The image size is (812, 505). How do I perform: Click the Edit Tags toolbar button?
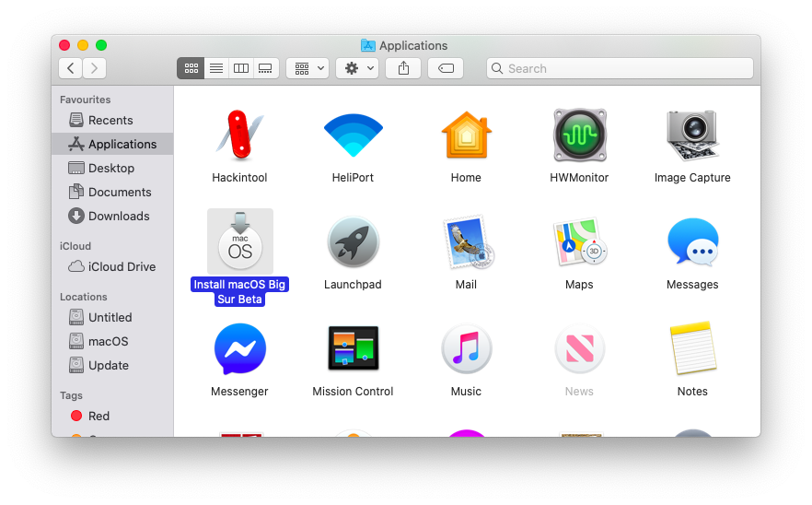tap(446, 68)
